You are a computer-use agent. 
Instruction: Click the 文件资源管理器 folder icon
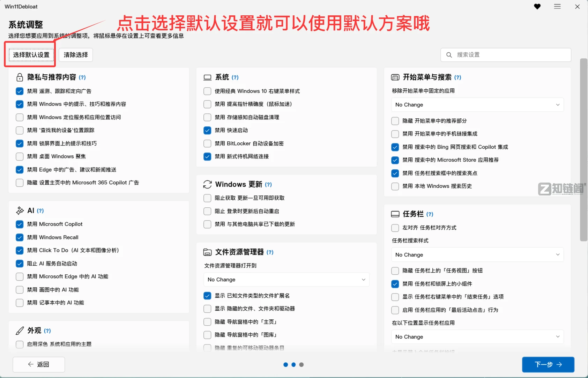pos(207,252)
